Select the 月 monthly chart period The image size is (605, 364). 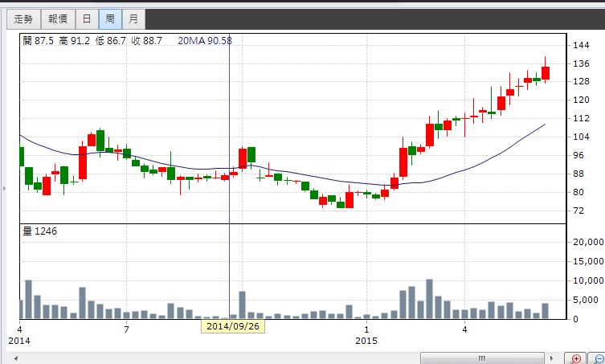pyautogui.click(x=133, y=18)
